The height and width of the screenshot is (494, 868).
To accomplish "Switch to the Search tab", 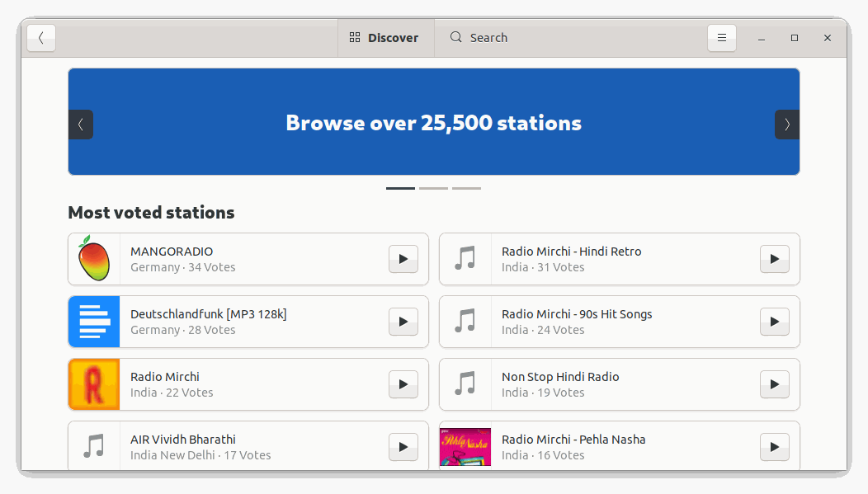I will 479,38.
